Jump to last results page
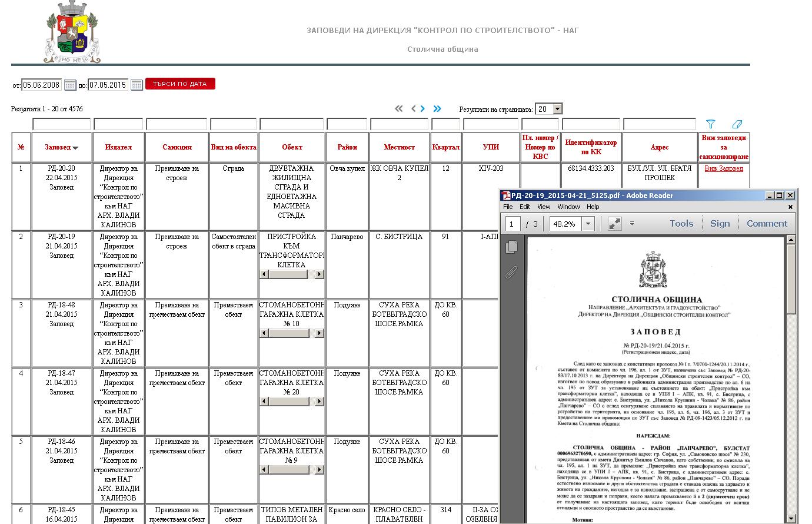Image resolution: width=812 pixels, height=524 pixels. click(x=437, y=109)
